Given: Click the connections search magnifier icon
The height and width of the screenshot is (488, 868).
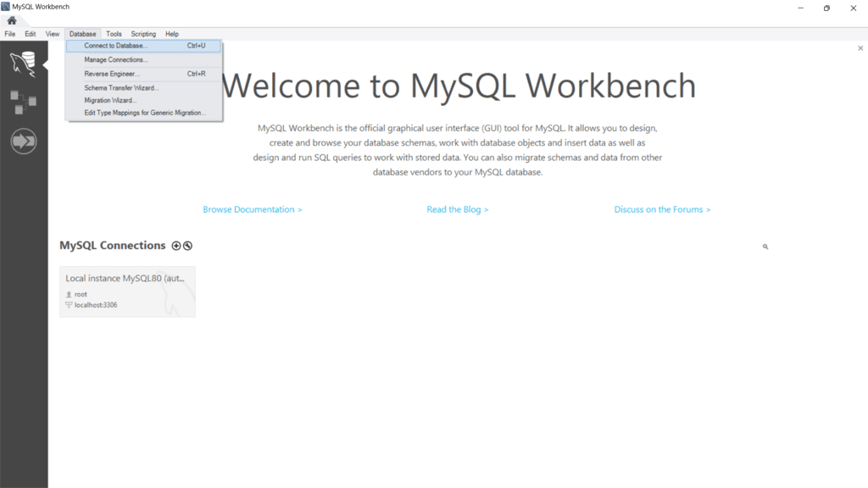Looking at the screenshot, I should (x=765, y=247).
